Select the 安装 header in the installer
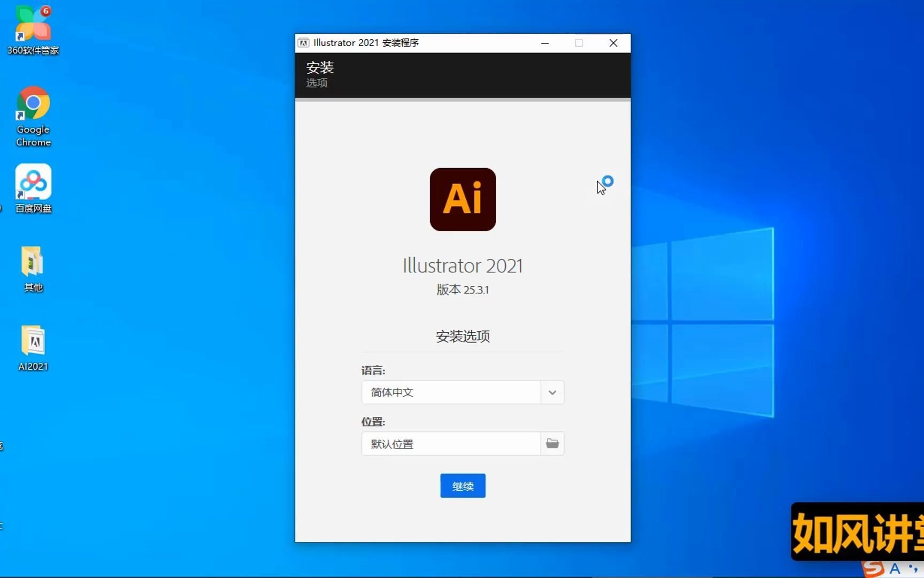The image size is (924, 578). pyautogui.click(x=319, y=67)
